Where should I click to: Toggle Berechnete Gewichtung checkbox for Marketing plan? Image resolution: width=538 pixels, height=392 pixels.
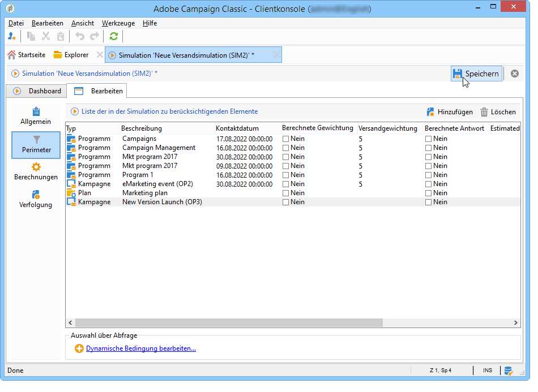(285, 193)
